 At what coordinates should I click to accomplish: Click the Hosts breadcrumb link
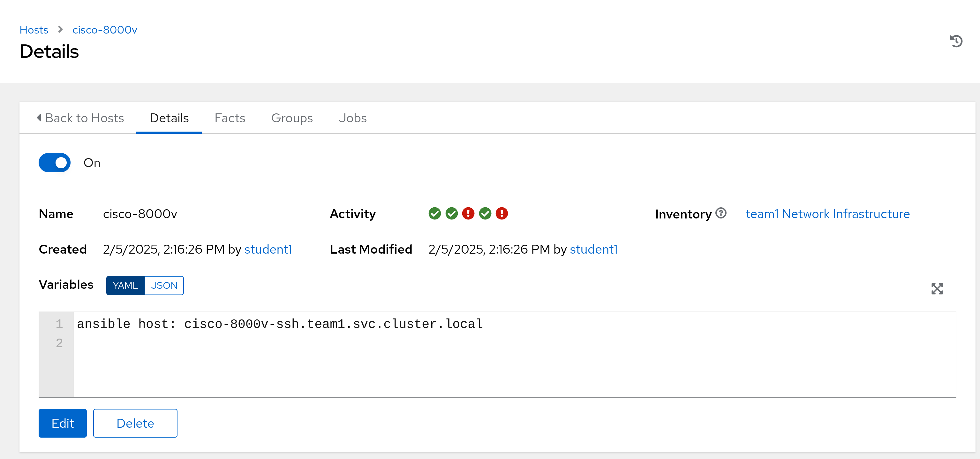click(x=34, y=30)
